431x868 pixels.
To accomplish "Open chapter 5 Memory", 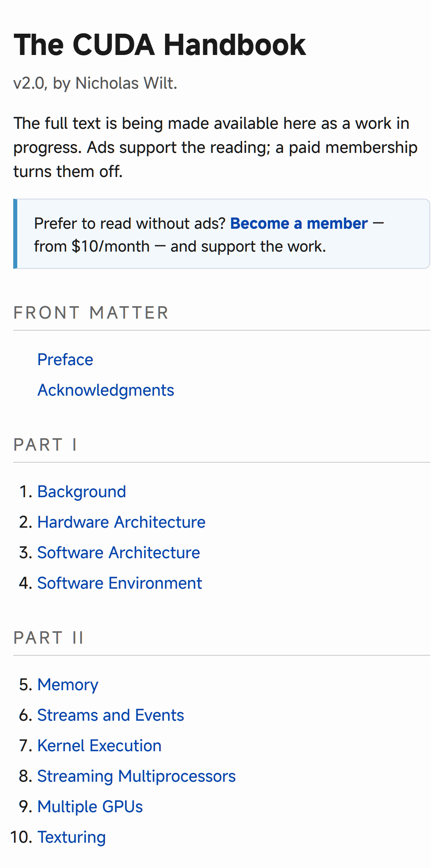I will (68, 685).
